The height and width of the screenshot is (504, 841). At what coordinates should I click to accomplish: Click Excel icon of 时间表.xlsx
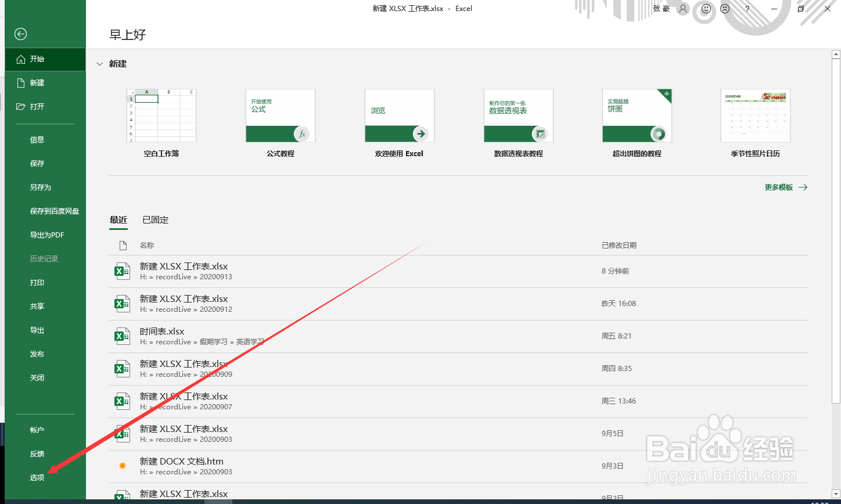coord(122,336)
